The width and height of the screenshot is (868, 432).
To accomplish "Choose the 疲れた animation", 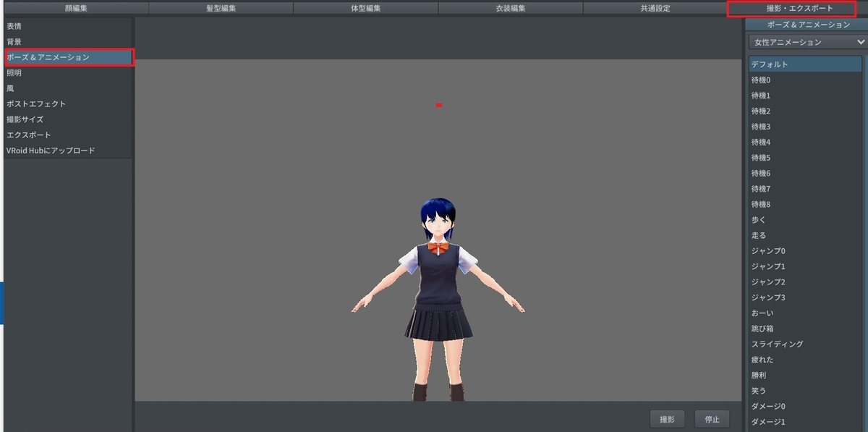I will click(807, 360).
